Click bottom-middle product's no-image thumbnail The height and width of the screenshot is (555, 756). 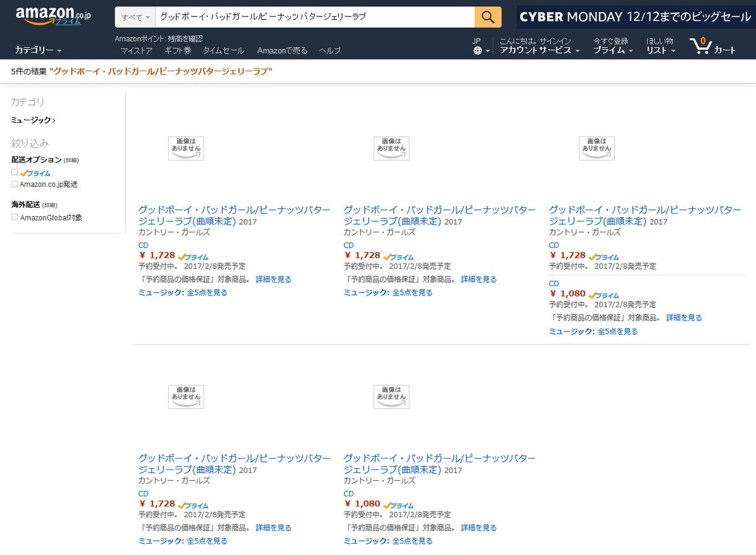[391, 396]
